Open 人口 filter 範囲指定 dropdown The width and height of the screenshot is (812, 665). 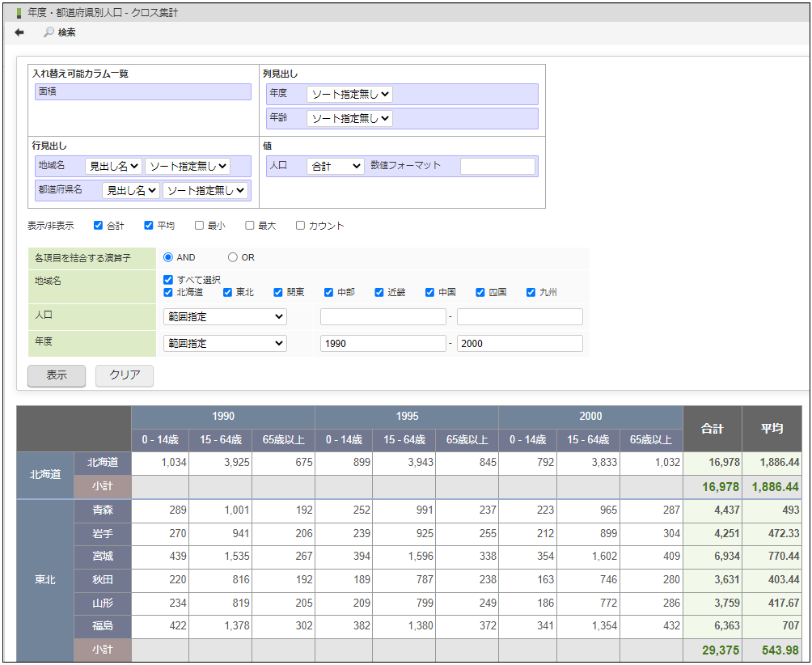pos(226,316)
